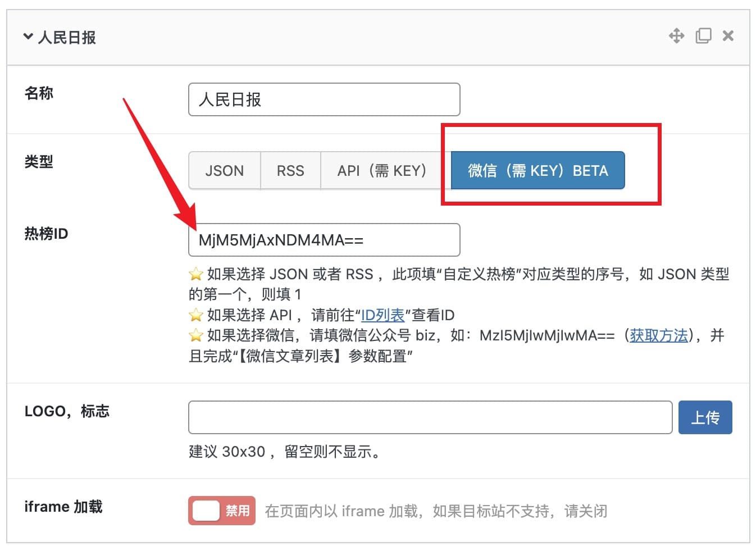Select the 微信（需 KEY）BETA type option
This screenshot has height=546, width=756.
pyautogui.click(x=538, y=170)
